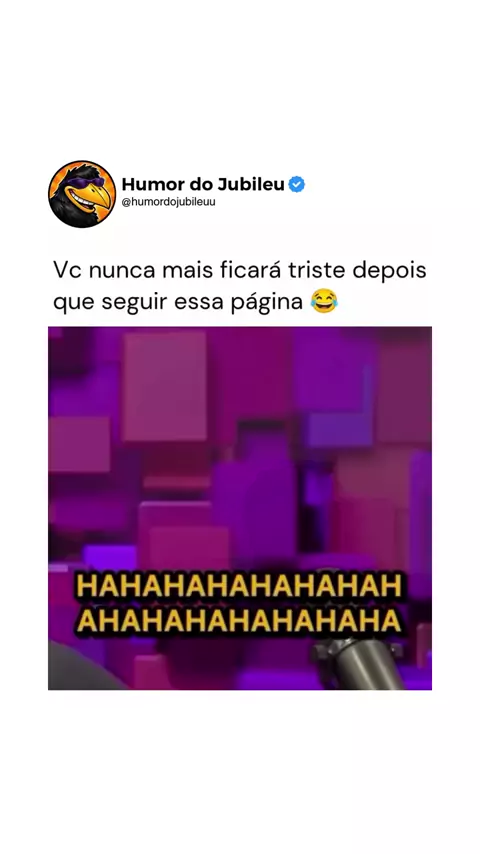Play the embedded purple video
480x854 pixels.
point(240,508)
